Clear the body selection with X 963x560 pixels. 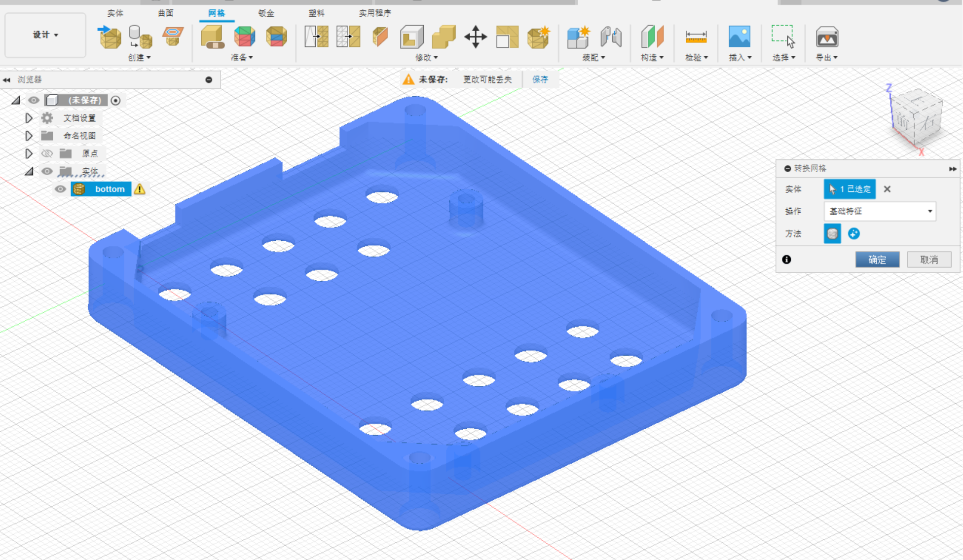(887, 189)
